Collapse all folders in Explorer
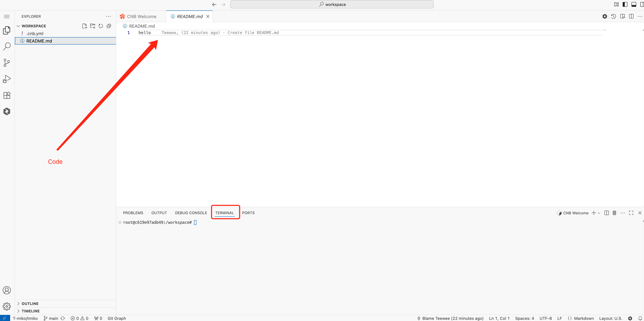This screenshot has width=644, height=321. click(x=109, y=26)
